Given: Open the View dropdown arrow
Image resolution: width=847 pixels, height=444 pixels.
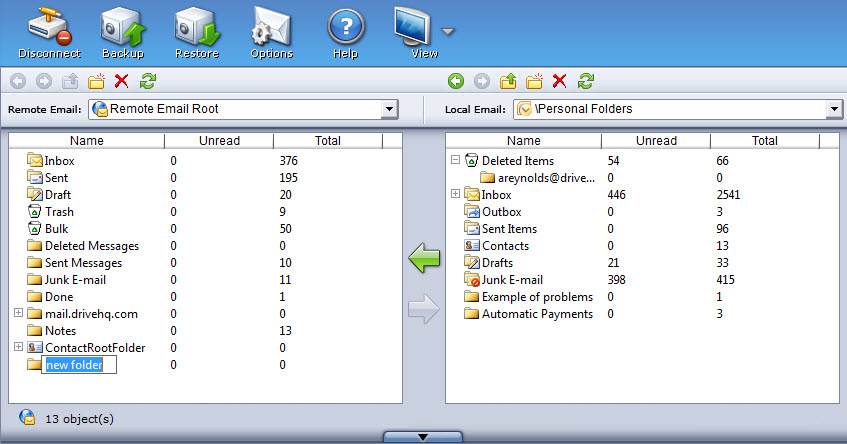Looking at the screenshot, I should click(448, 31).
